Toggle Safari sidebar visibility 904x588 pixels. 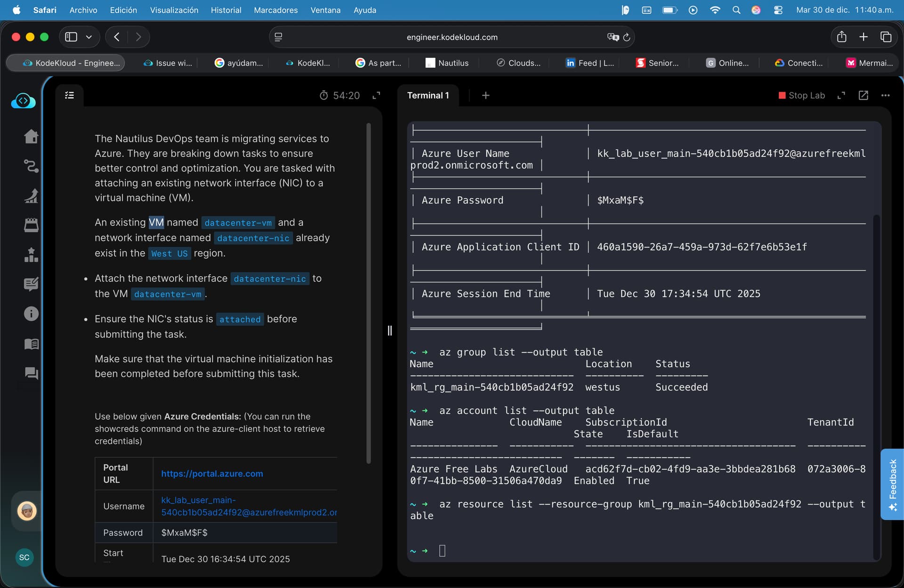point(71,37)
